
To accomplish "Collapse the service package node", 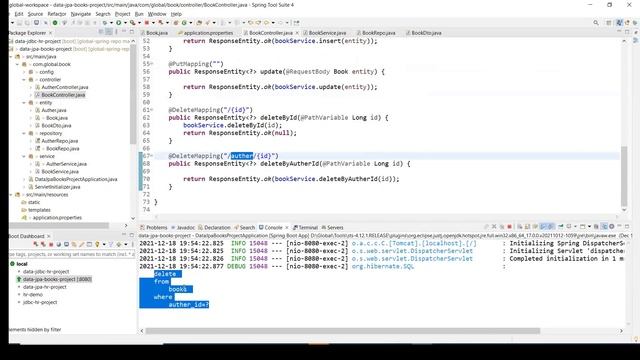I will pos(24,156).
